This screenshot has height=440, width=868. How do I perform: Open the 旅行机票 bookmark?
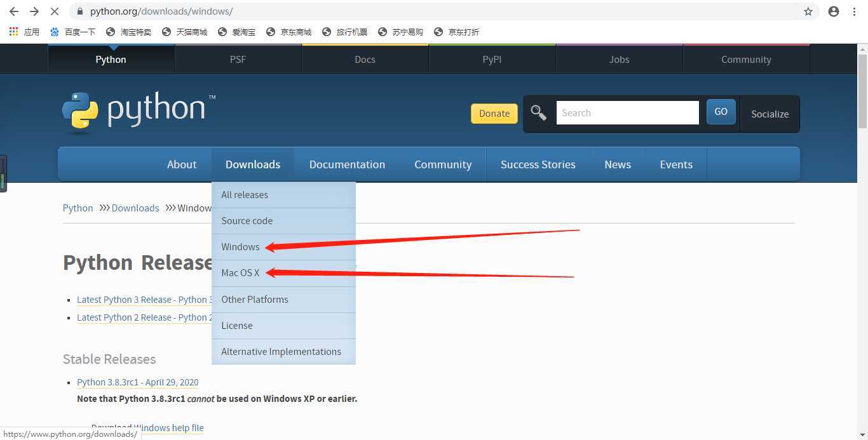pyautogui.click(x=344, y=32)
